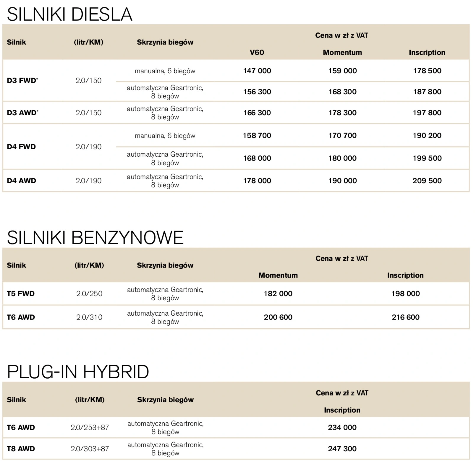Click the 182 000 Momentum price
Screen dimensions: 476x464
(278, 293)
